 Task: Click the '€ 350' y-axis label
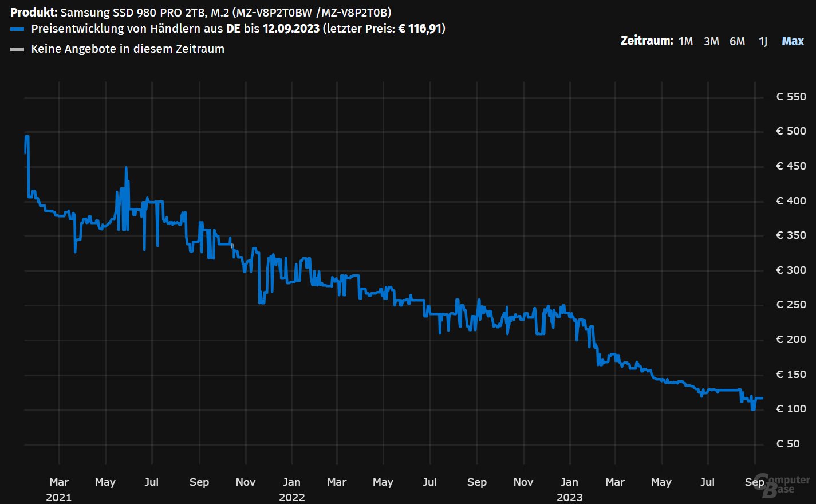[x=791, y=235]
